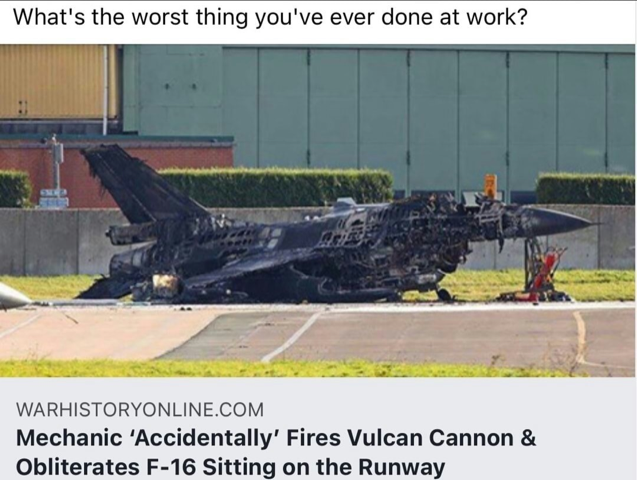Click the word 'Obliterates' in the headline
Viewport: 637px width, 480px height.
click(x=77, y=467)
